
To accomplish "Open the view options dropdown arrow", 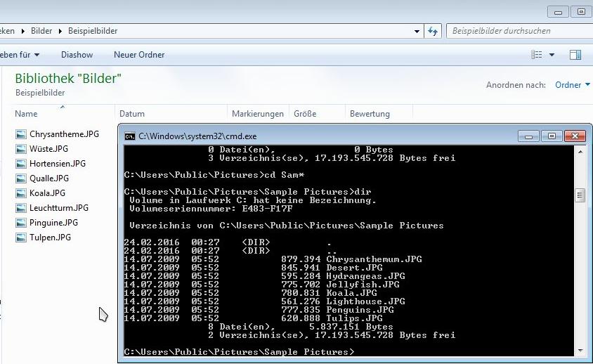I will point(552,55).
